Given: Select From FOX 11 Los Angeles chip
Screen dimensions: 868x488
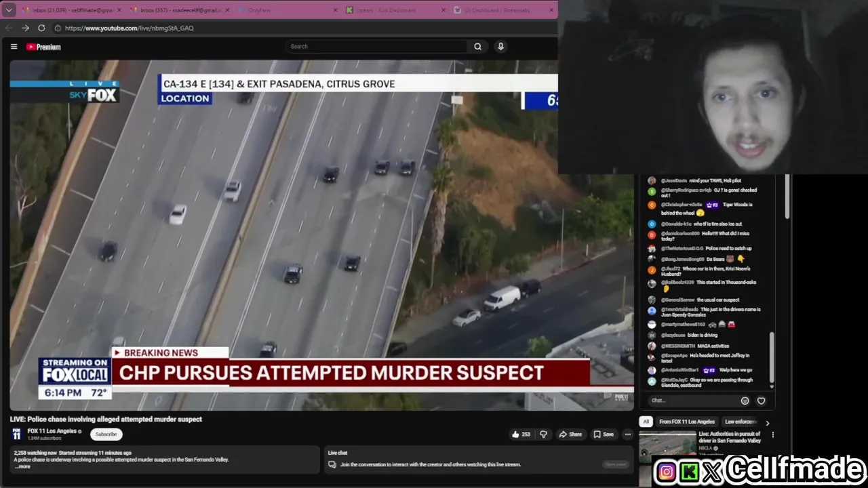Looking at the screenshot, I should tap(687, 422).
